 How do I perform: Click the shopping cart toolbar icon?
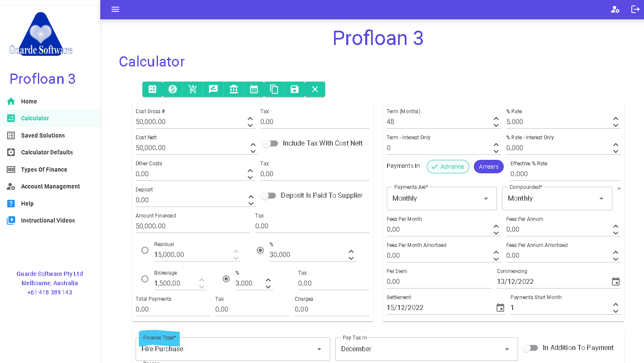[193, 89]
